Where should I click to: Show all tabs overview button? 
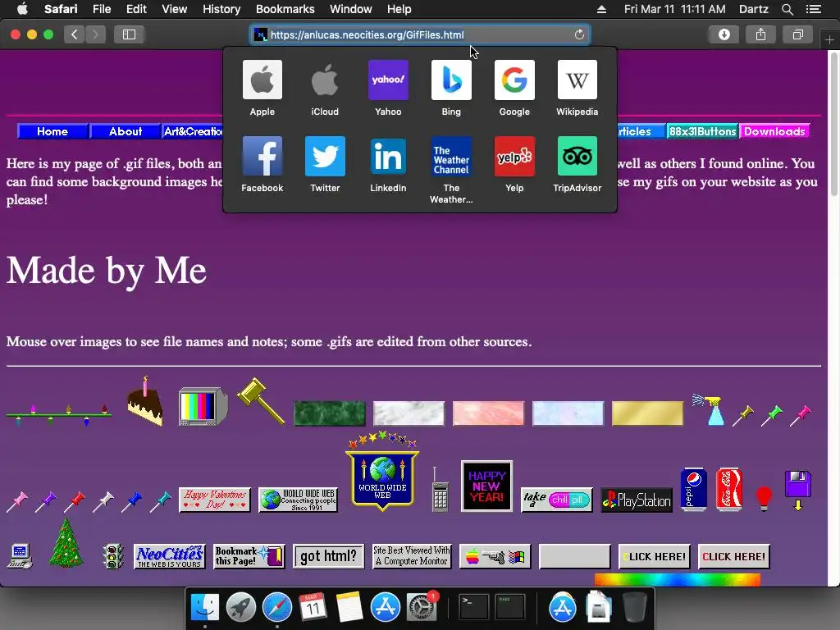[x=797, y=34]
